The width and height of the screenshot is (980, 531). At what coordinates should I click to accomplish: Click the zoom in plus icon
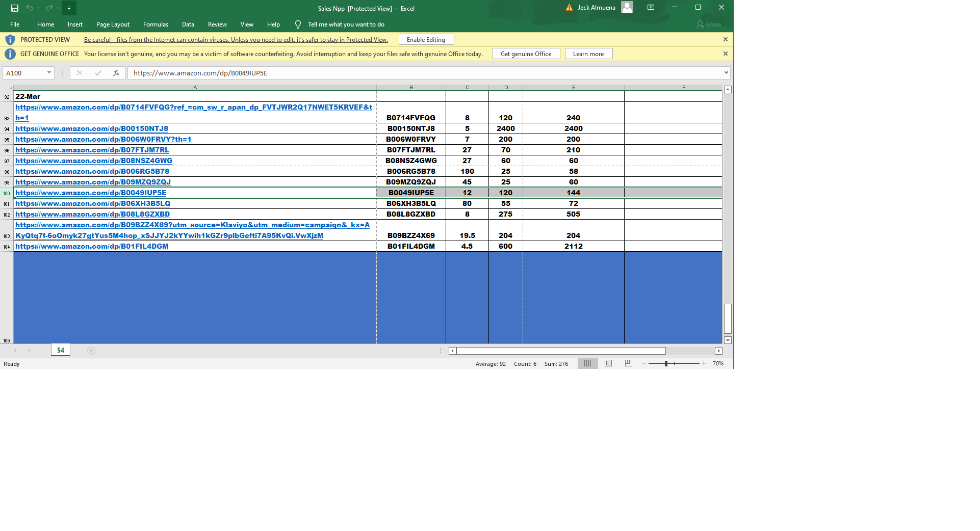[x=704, y=363]
